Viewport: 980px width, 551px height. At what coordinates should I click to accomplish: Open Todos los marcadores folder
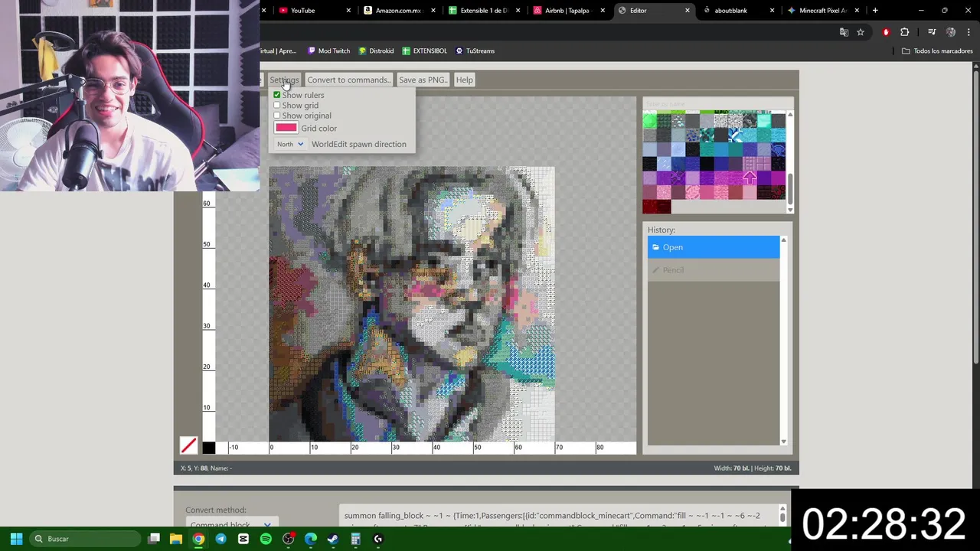point(937,51)
